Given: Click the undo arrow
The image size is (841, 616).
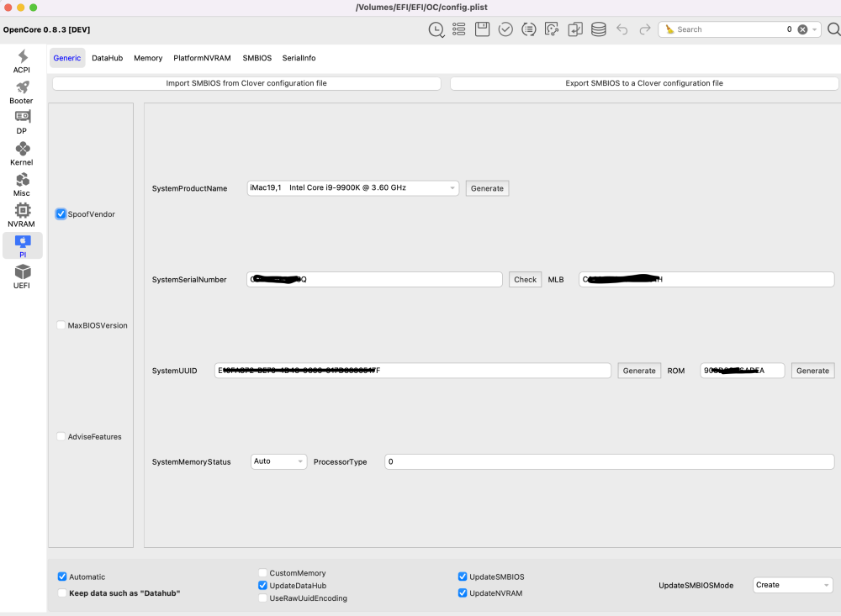Looking at the screenshot, I should click(622, 29).
